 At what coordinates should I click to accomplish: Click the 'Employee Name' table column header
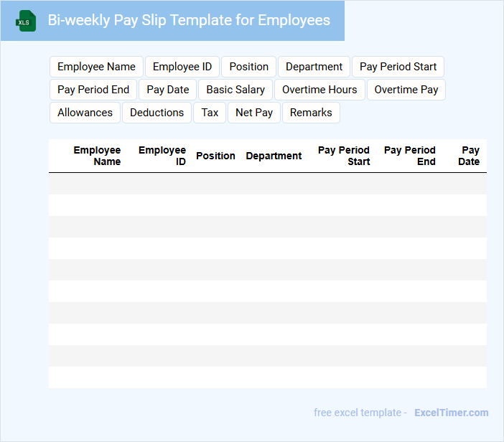(x=97, y=156)
